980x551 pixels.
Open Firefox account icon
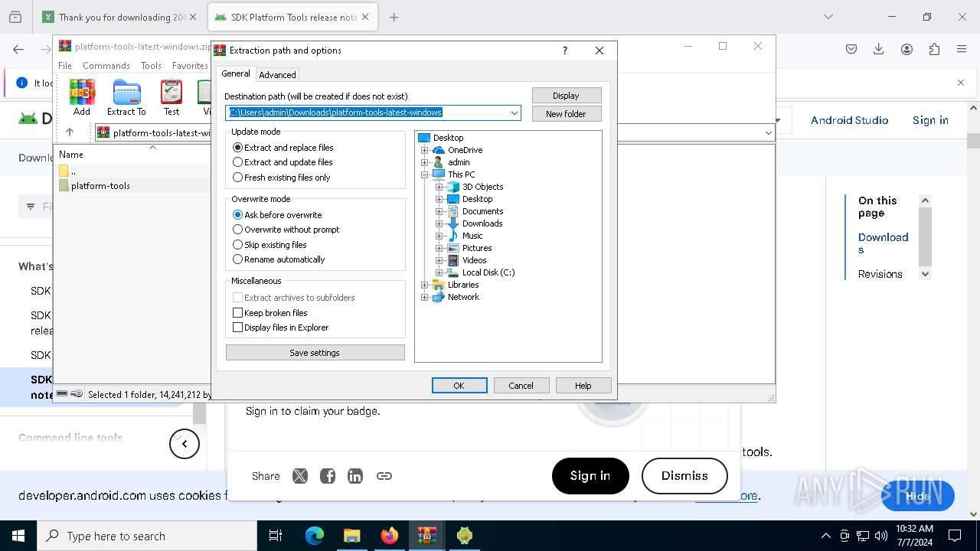906,49
